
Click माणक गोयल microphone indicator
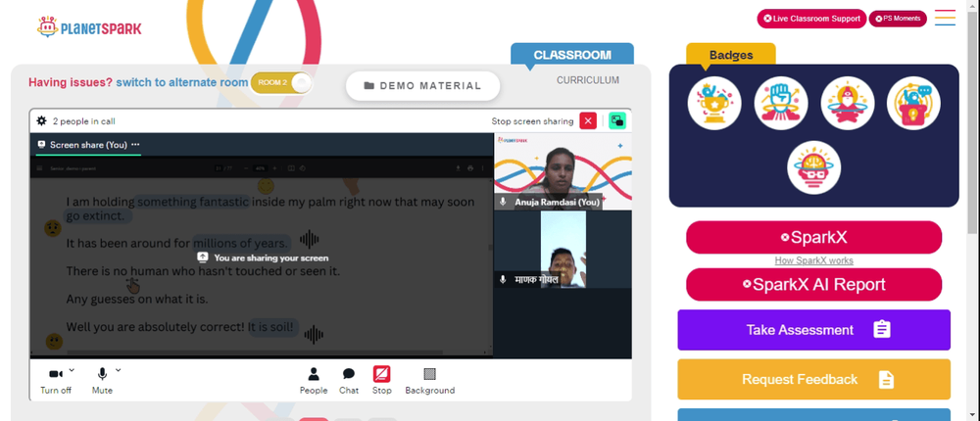[x=503, y=280]
